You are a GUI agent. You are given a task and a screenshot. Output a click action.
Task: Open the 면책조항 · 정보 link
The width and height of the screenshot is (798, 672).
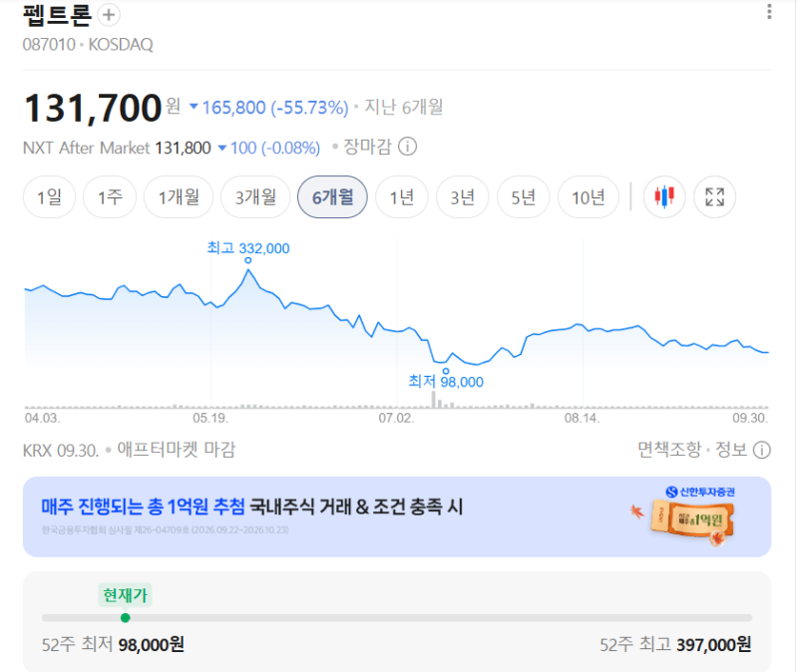click(x=692, y=450)
